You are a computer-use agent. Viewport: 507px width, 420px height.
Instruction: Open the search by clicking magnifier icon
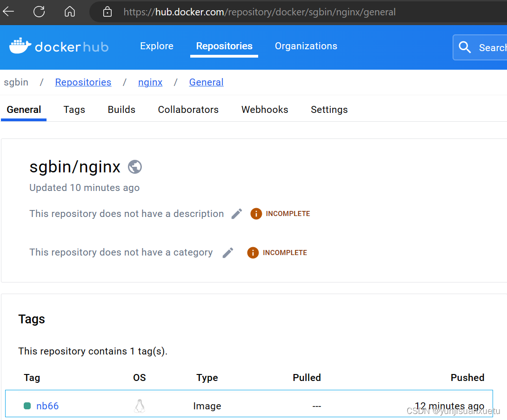tap(465, 47)
